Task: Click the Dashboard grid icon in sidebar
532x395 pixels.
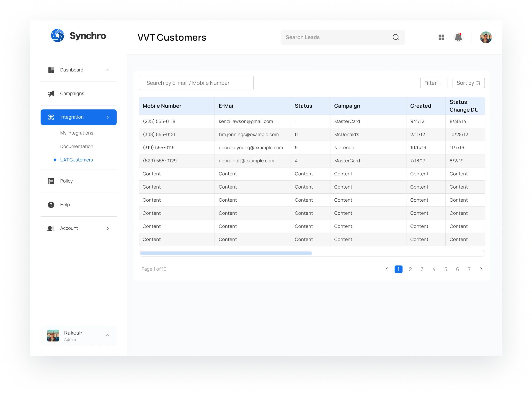Action: point(51,70)
